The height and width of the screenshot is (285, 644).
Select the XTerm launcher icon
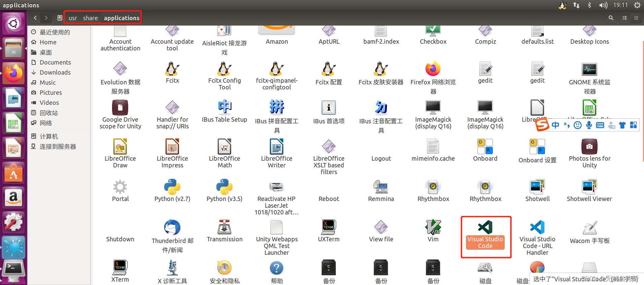(x=120, y=268)
